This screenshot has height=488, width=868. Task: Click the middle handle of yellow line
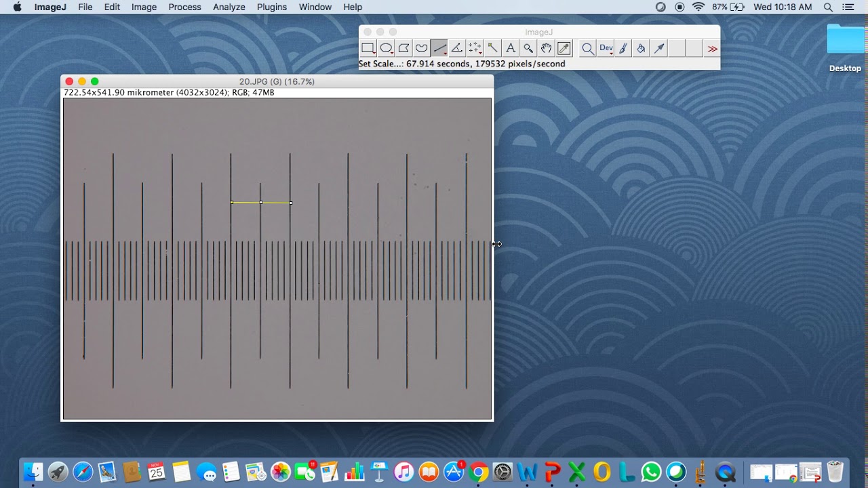261,202
